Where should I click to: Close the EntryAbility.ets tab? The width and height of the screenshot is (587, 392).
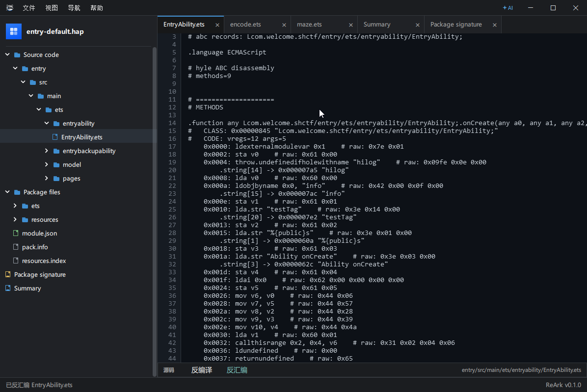point(217,25)
